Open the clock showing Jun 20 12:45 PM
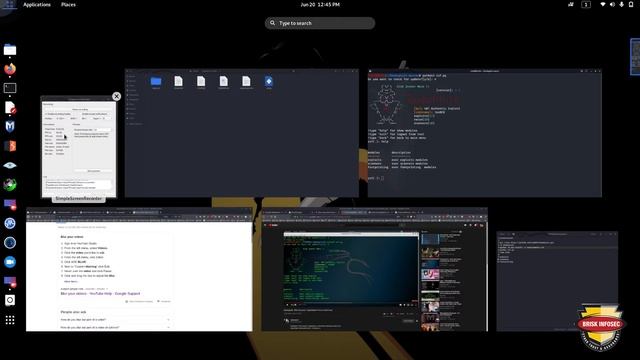 coord(320,4)
